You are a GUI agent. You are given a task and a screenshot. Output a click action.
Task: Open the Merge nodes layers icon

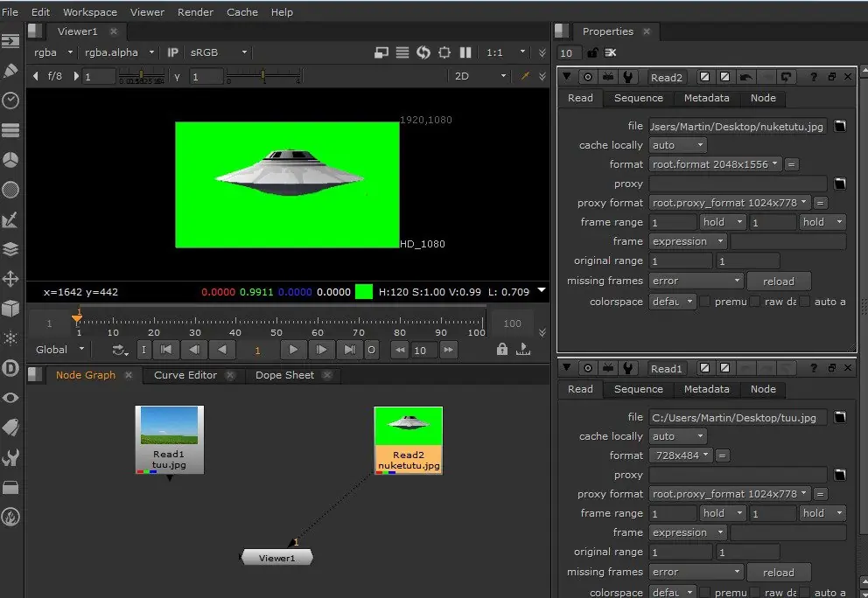(10, 249)
